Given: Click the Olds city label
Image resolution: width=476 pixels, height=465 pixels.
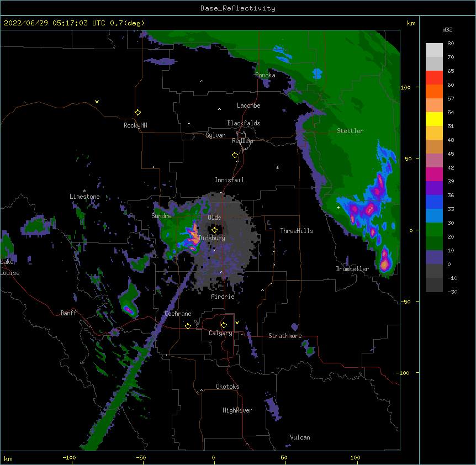Looking at the screenshot, I should coord(214,218).
